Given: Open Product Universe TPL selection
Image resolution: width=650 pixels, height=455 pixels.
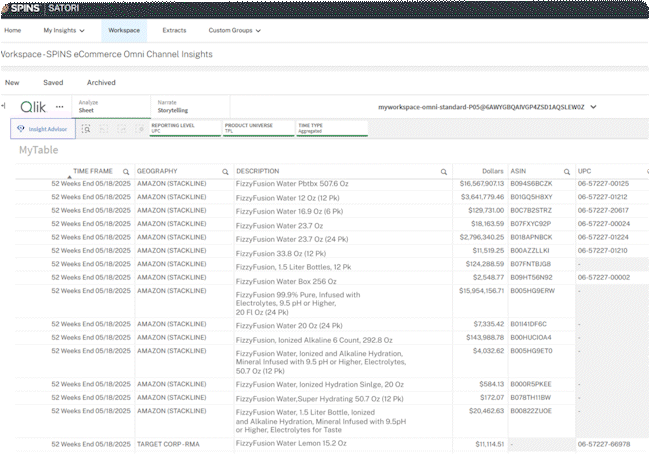Looking at the screenshot, I should (x=259, y=128).
